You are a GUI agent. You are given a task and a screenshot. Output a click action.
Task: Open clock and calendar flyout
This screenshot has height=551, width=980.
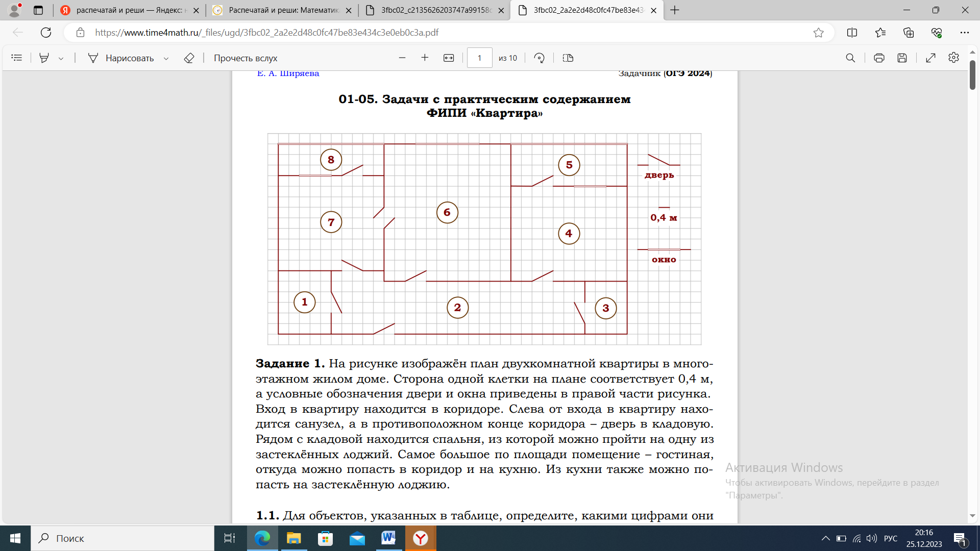pyautogui.click(x=924, y=538)
